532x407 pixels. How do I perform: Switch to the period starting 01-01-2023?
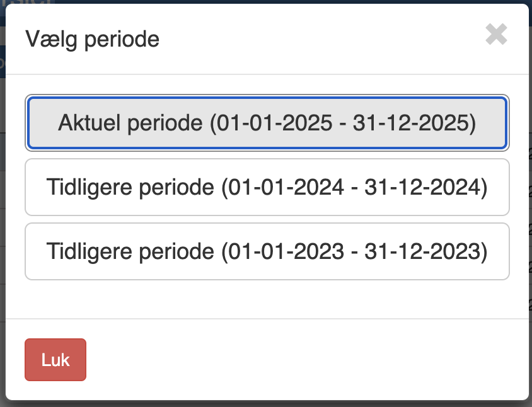tap(267, 251)
